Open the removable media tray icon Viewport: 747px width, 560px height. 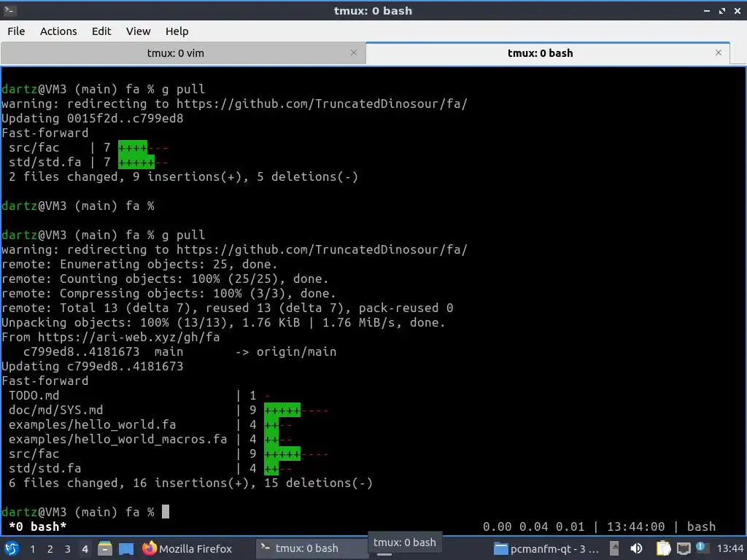(x=614, y=548)
